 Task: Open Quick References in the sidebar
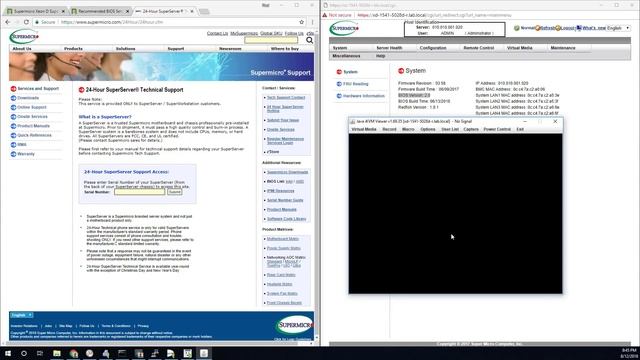[x=34, y=135]
